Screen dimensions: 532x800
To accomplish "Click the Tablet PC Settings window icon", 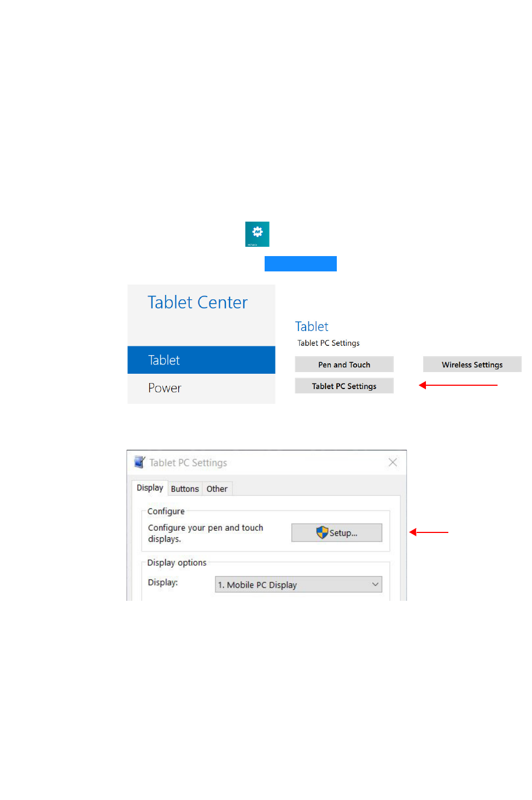I will tap(140, 462).
